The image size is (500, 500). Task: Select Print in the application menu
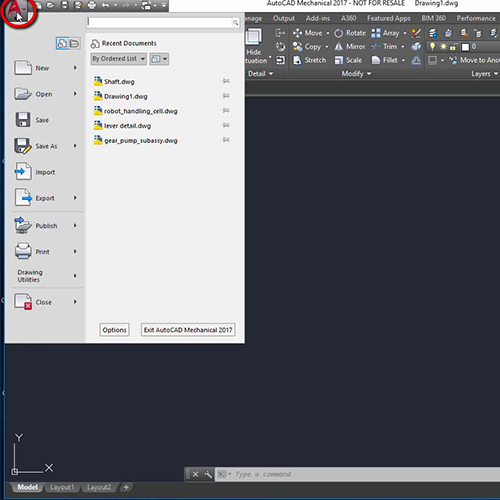tap(45, 252)
